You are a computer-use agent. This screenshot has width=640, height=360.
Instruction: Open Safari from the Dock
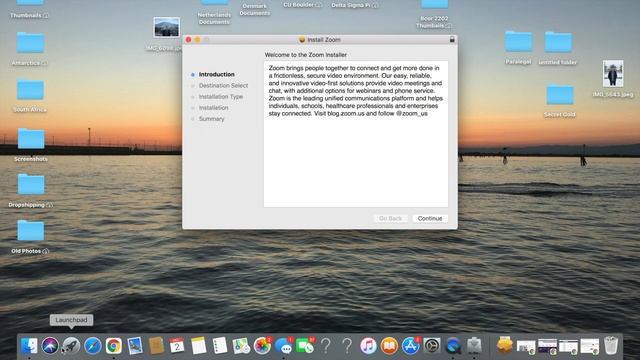coord(93,346)
